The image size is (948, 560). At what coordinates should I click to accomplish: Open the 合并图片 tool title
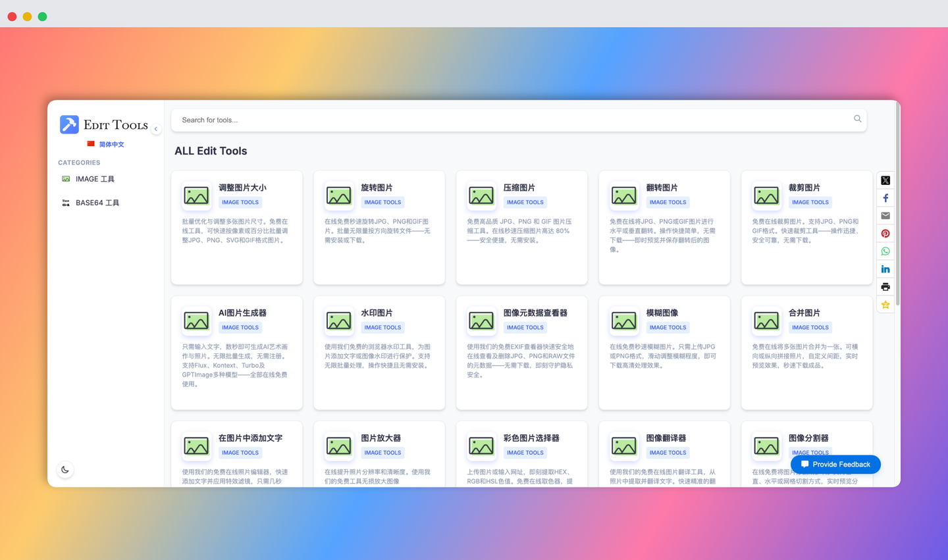804,313
